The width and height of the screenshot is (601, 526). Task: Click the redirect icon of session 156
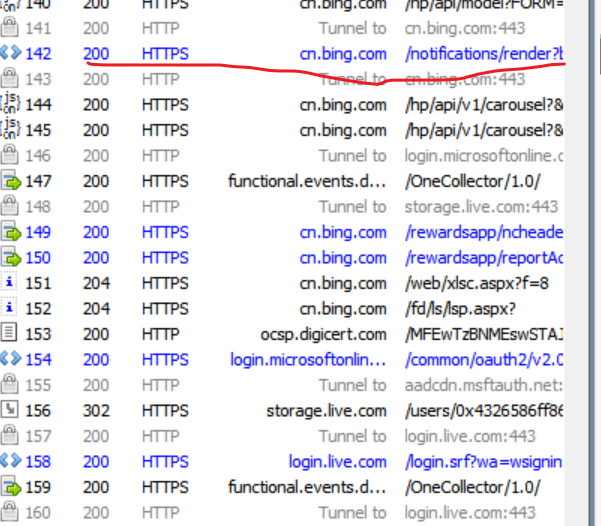[9, 409]
